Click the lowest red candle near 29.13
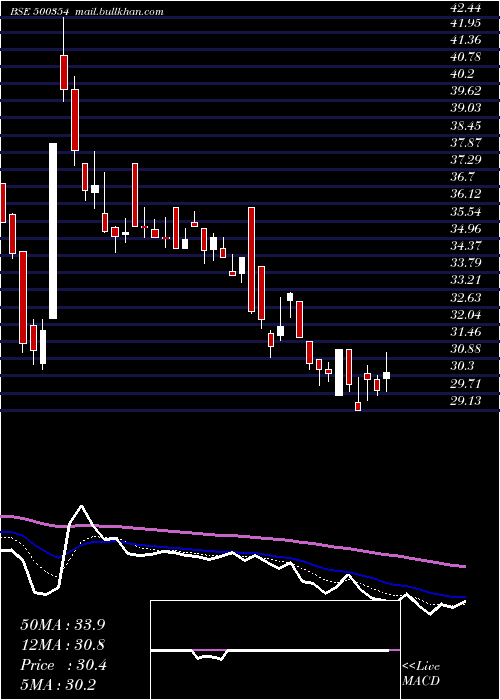Viewport: 500px width, 700px height. 358,406
